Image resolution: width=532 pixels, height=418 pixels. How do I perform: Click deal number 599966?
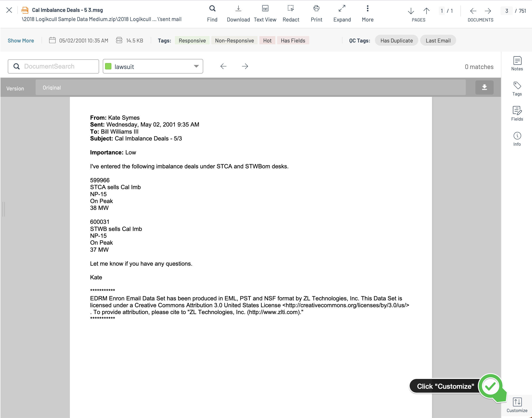[x=100, y=180]
